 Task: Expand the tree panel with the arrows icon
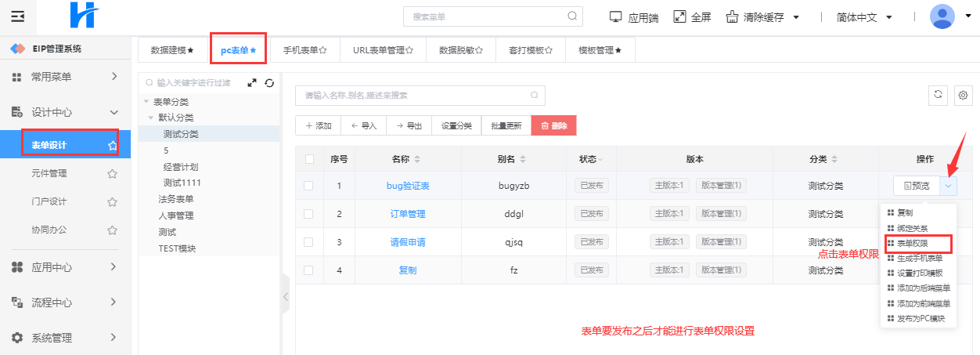(x=252, y=82)
